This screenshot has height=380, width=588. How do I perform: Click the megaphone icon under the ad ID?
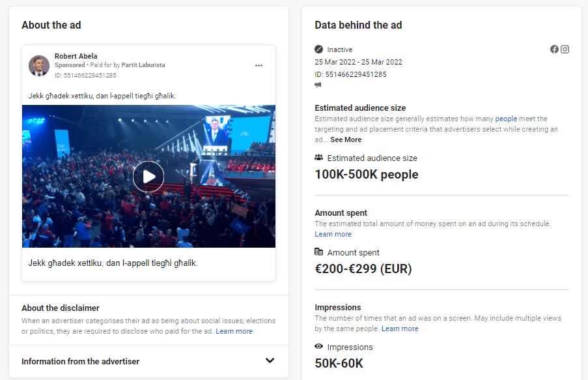tap(318, 85)
